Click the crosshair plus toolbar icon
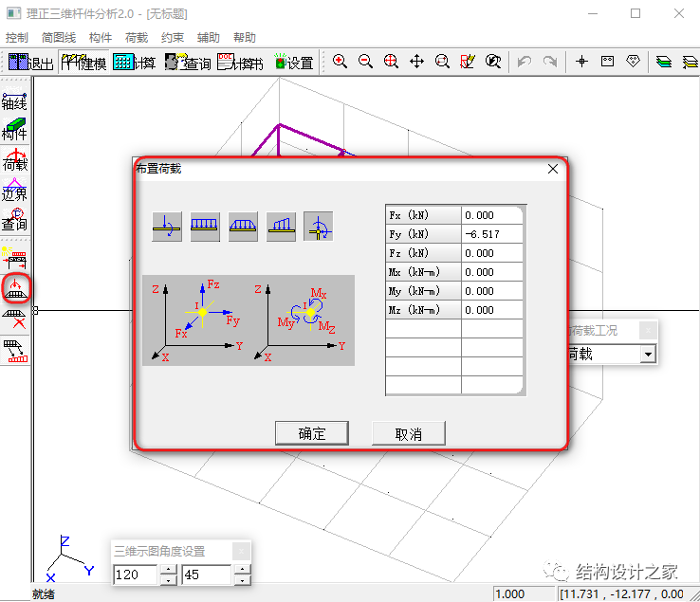 tap(581, 61)
